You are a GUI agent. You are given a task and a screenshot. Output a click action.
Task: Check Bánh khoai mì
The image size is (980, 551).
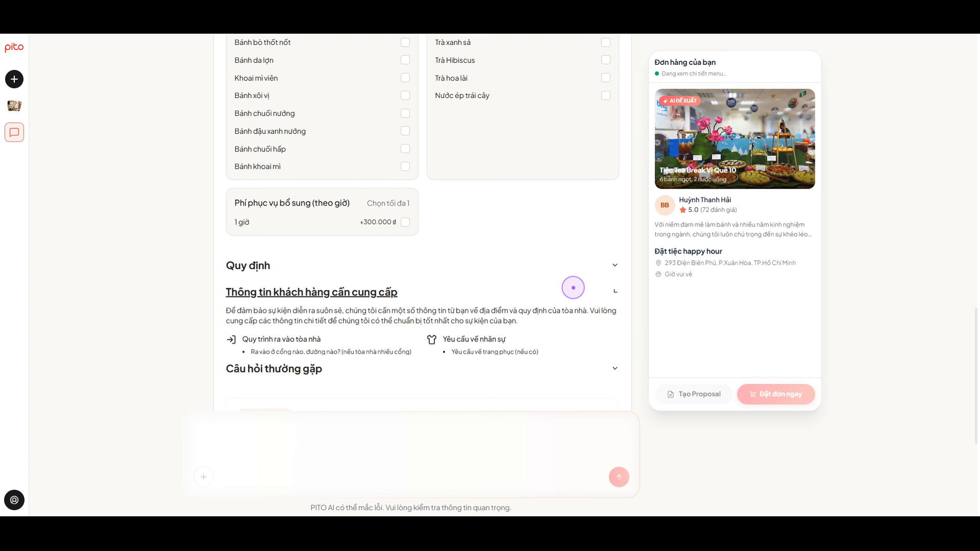tap(405, 166)
